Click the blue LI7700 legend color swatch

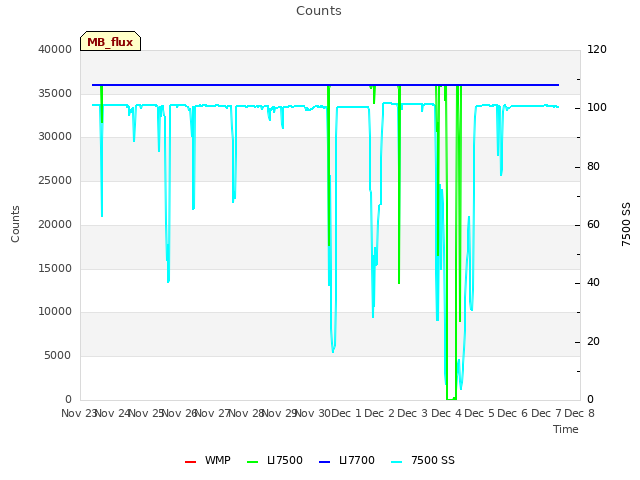pyautogui.click(x=324, y=462)
